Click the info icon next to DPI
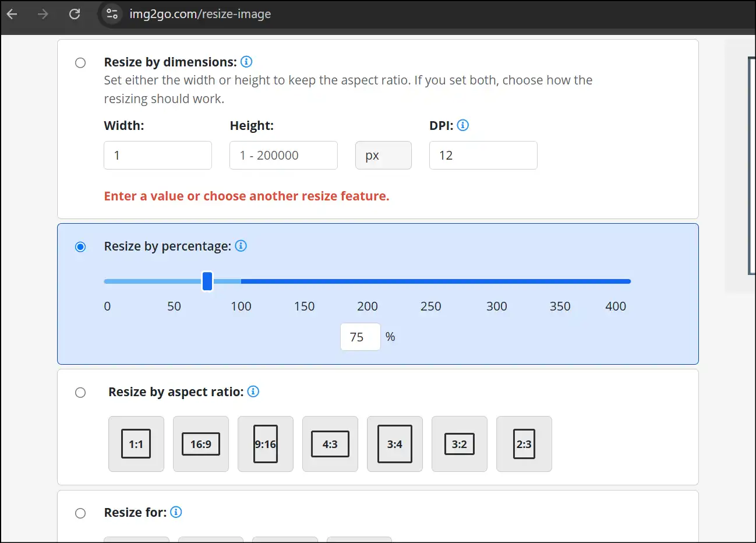Image resolution: width=756 pixels, height=543 pixels. pos(463,125)
